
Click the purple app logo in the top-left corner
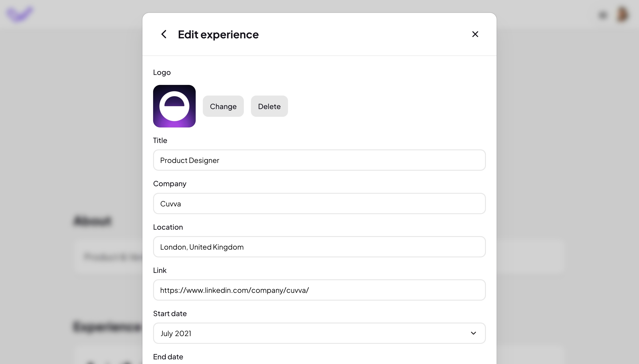pos(19,14)
